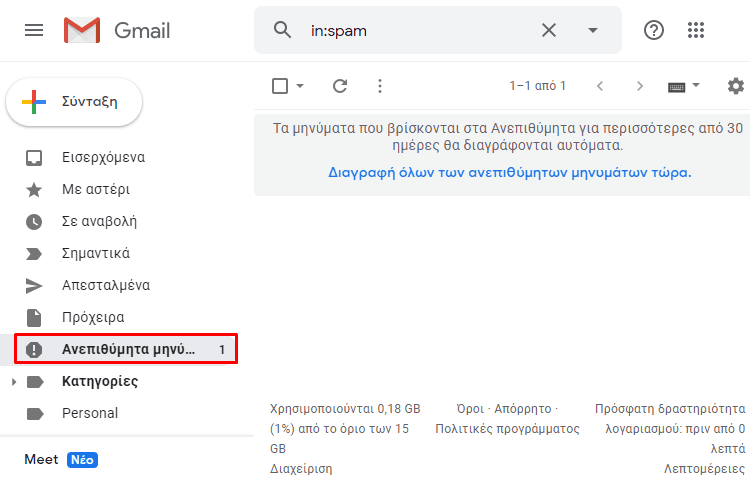Go to newer messages arrow
The image size is (750, 480).
point(600,86)
